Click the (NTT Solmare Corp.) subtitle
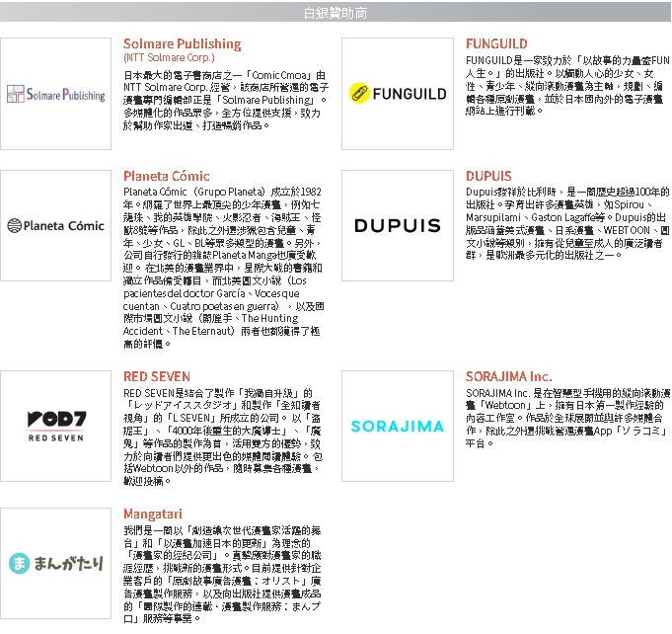 (x=169, y=57)
